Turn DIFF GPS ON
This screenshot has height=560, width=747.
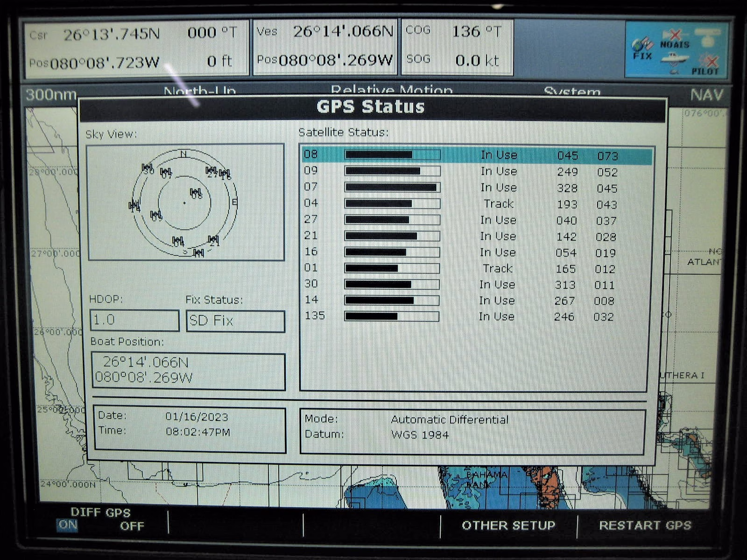click(x=68, y=525)
